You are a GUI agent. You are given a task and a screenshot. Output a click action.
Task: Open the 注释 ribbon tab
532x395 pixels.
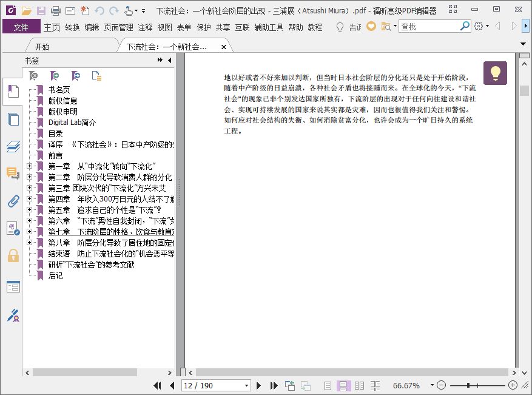(145, 27)
